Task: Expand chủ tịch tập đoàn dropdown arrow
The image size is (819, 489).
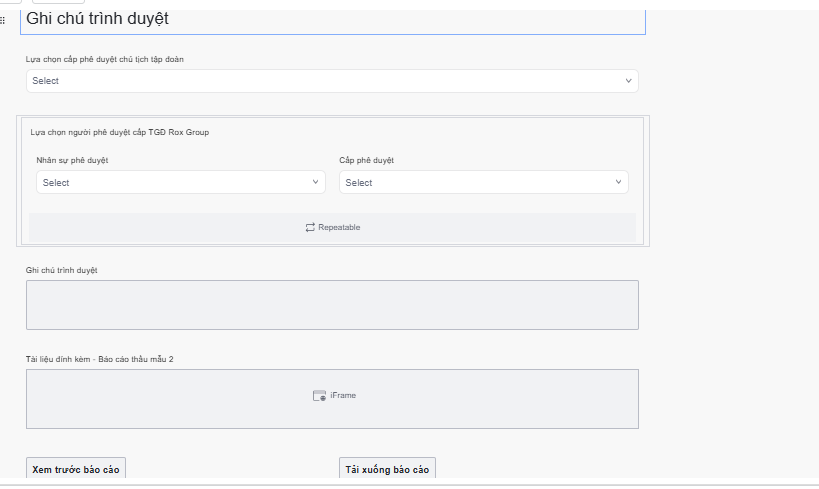Action: pos(628,81)
